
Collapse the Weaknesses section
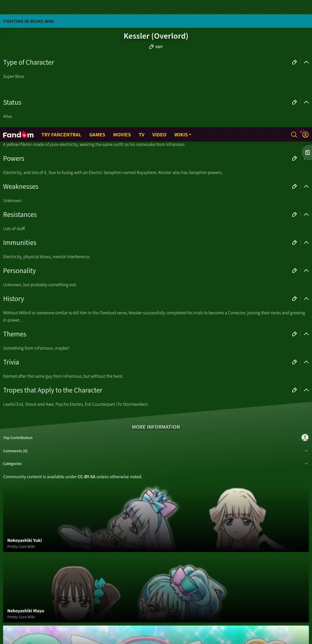306,187
